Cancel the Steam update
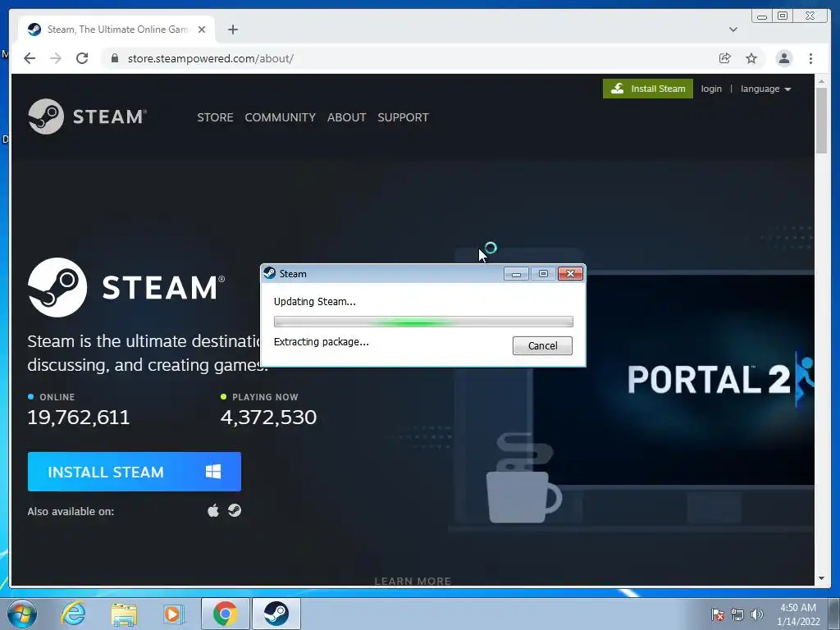Viewport: 840px width, 630px height. click(542, 345)
